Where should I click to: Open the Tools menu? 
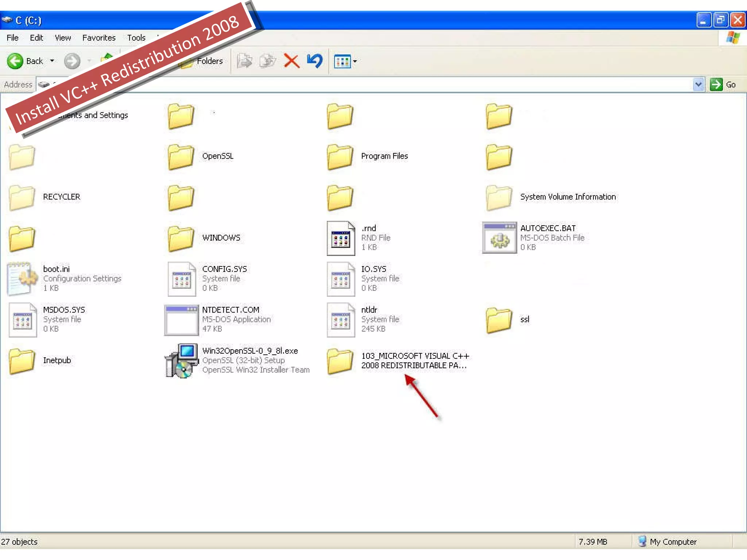point(136,38)
